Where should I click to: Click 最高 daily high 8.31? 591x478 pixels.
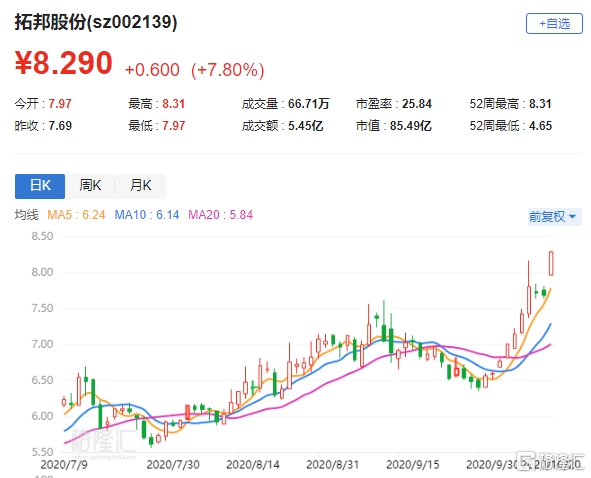click(x=156, y=103)
